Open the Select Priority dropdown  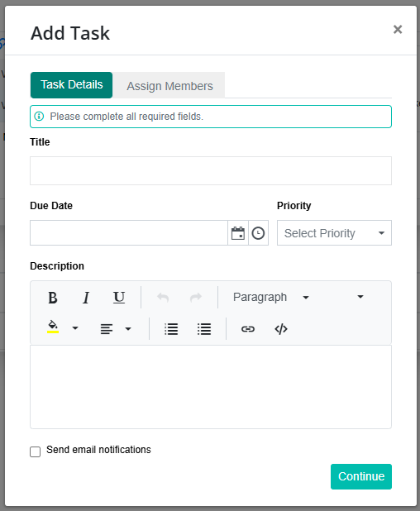[x=334, y=233]
